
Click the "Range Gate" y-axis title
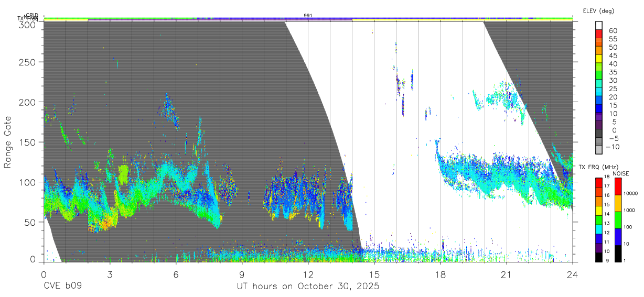pyautogui.click(x=8, y=142)
